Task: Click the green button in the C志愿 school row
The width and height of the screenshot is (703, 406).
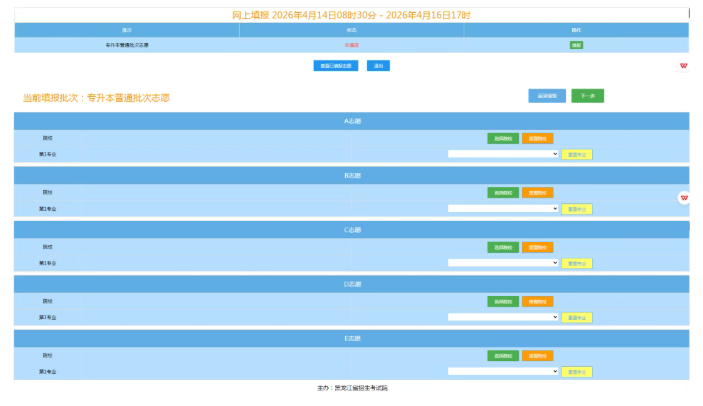Action: [503, 246]
